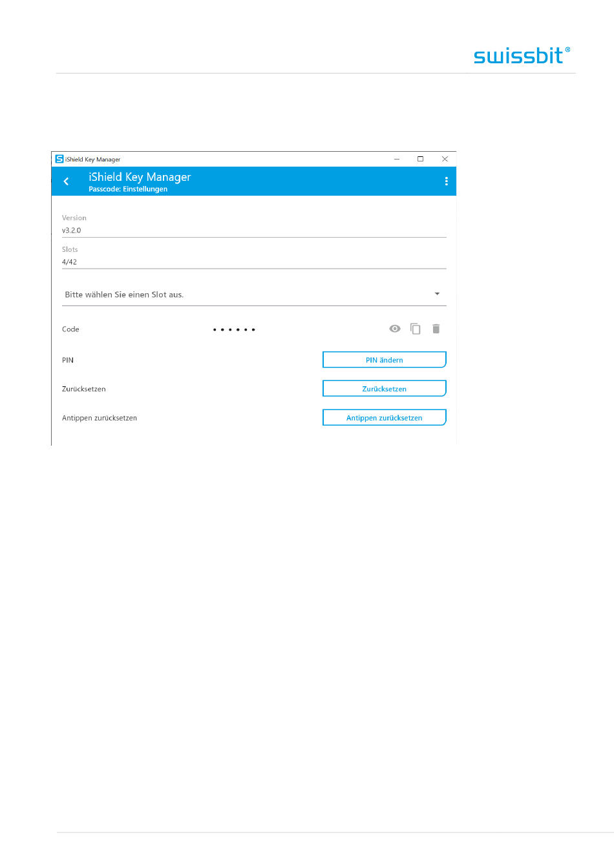This screenshot has width=614, height=868.
Task: Minimize the iShield Key Manager window
Action: coord(397,159)
